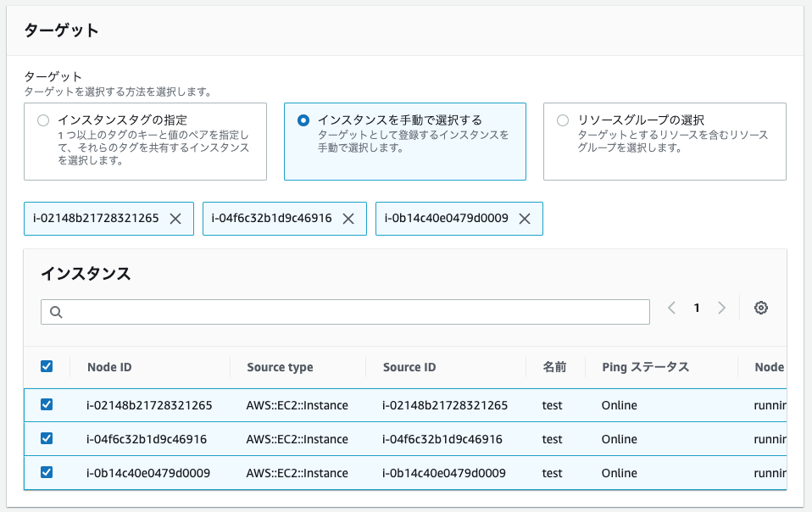Open the table settings gear icon
812x512 pixels.
(x=760, y=308)
